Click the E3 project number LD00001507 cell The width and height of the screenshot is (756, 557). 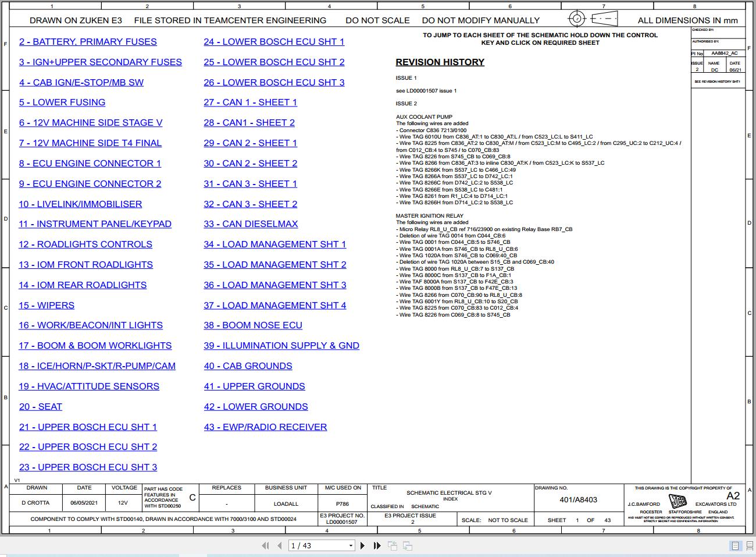tap(342, 522)
